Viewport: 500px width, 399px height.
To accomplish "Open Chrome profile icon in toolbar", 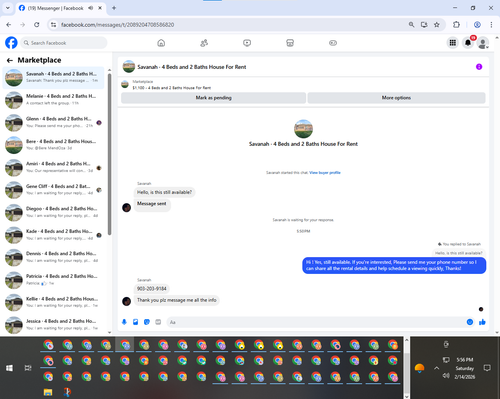I will click(x=477, y=25).
